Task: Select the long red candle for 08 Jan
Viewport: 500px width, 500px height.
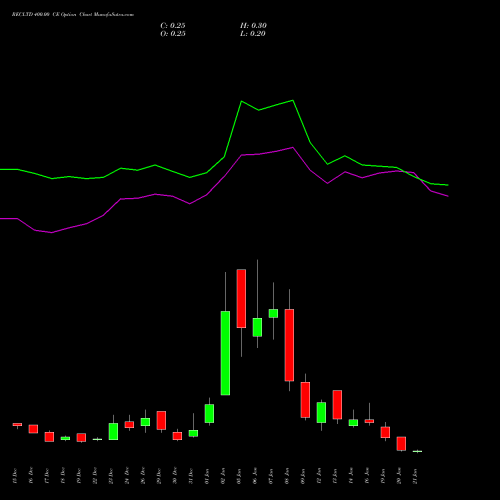Action: 289,345
